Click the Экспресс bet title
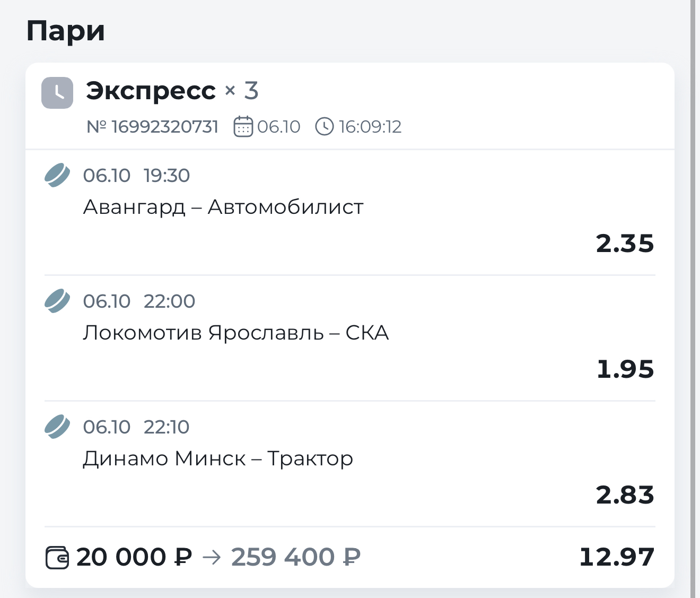Viewport: 700px width, 598px height. (x=151, y=91)
